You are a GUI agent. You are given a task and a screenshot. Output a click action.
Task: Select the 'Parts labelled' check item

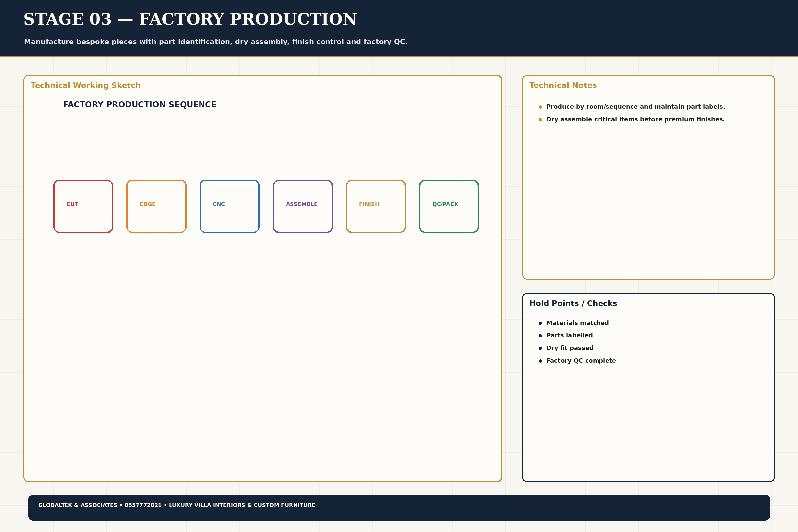569,335
